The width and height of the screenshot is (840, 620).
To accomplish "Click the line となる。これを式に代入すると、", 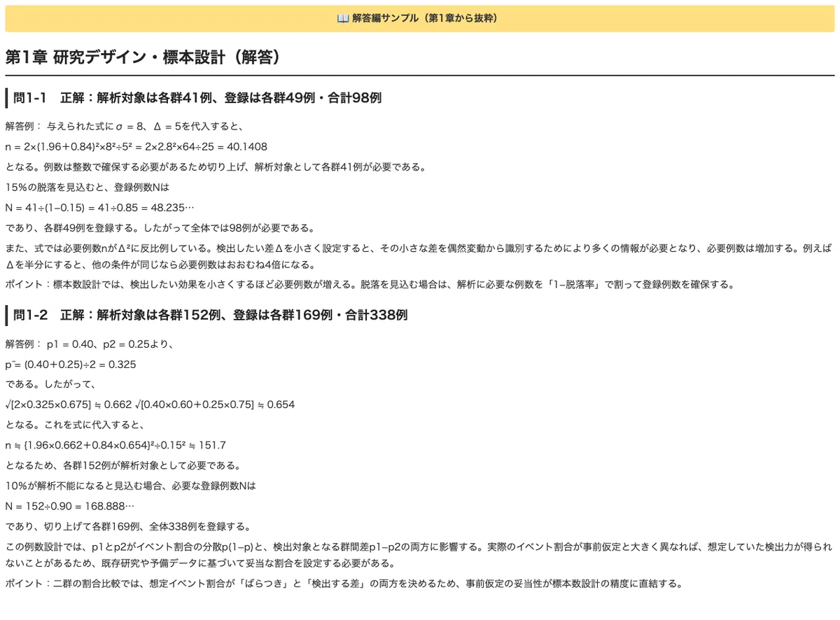I will tap(75, 425).
